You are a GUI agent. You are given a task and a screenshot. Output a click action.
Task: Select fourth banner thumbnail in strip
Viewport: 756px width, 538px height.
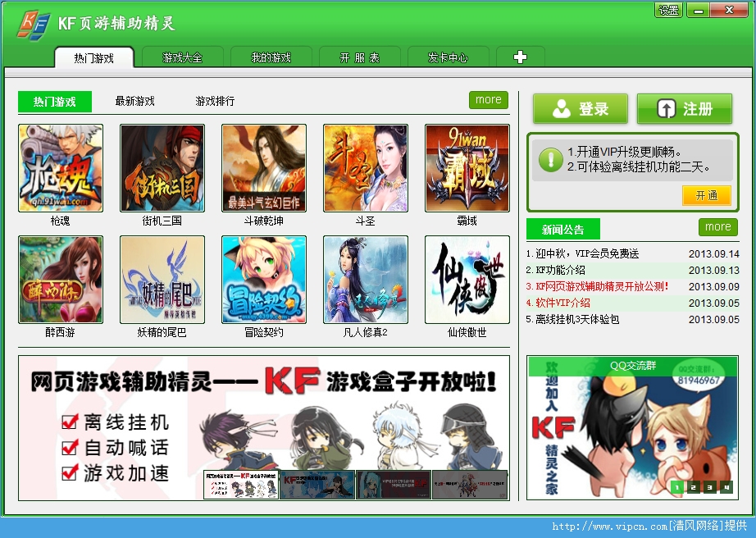[x=470, y=485]
